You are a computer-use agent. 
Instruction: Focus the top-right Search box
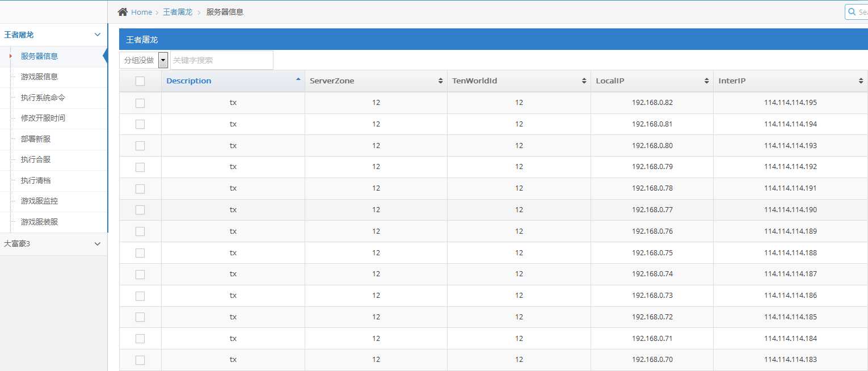point(857,12)
